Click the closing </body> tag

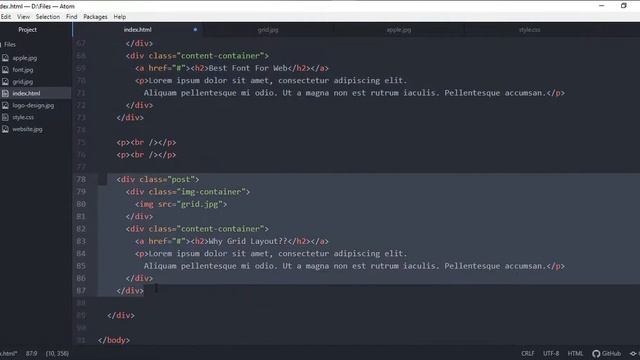tap(114, 340)
